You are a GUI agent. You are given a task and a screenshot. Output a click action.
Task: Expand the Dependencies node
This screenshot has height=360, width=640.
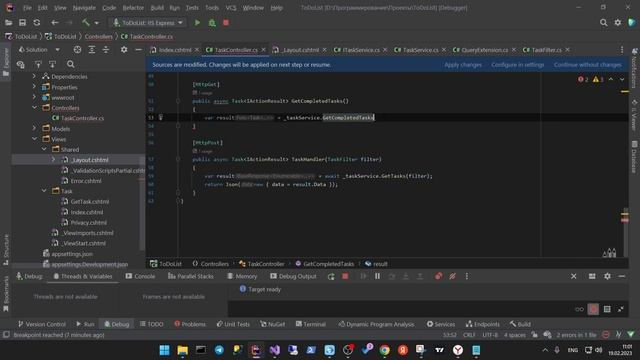(x=34, y=76)
